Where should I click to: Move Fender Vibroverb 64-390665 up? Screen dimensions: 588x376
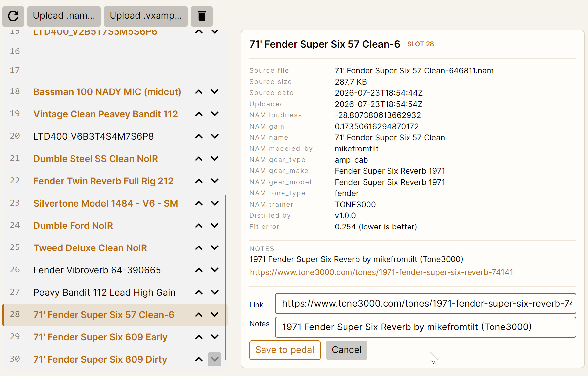199,270
